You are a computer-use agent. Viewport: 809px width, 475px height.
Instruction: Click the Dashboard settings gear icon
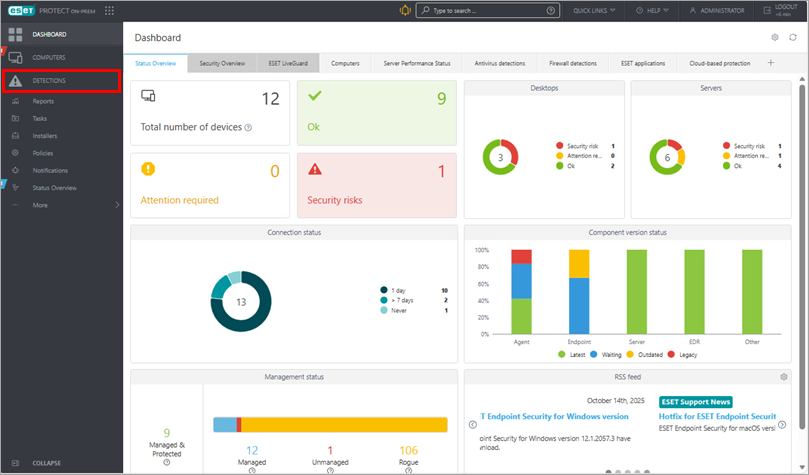(x=774, y=37)
